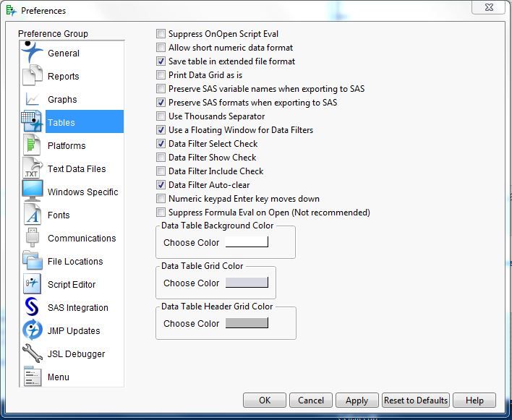Open Script Editor preferences

tap(72, 285)
